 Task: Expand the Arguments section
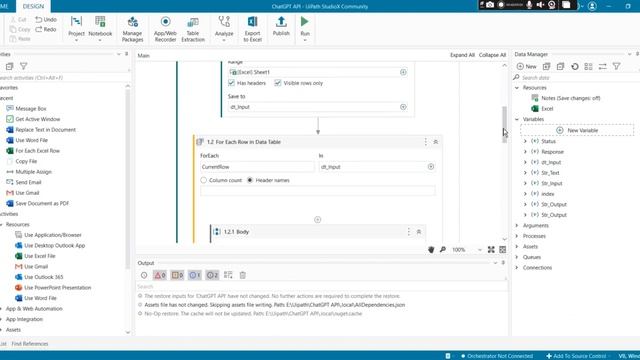coord(517,225)
